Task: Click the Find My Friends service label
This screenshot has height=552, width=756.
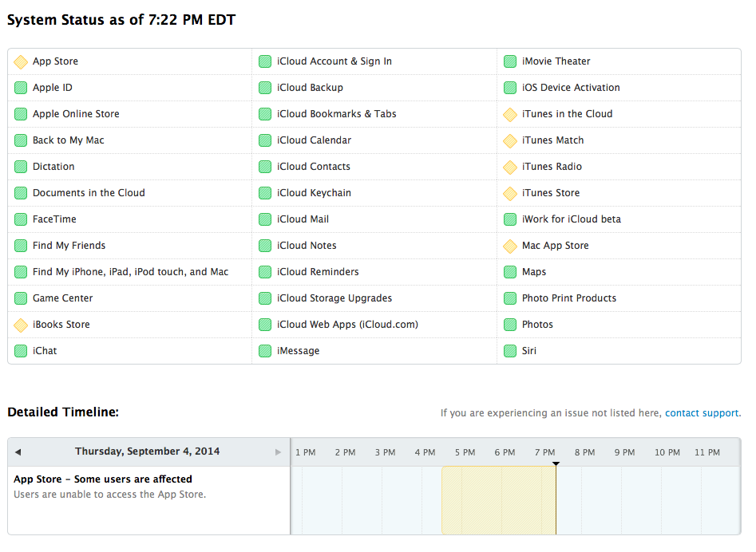Action: click(69, 246)
